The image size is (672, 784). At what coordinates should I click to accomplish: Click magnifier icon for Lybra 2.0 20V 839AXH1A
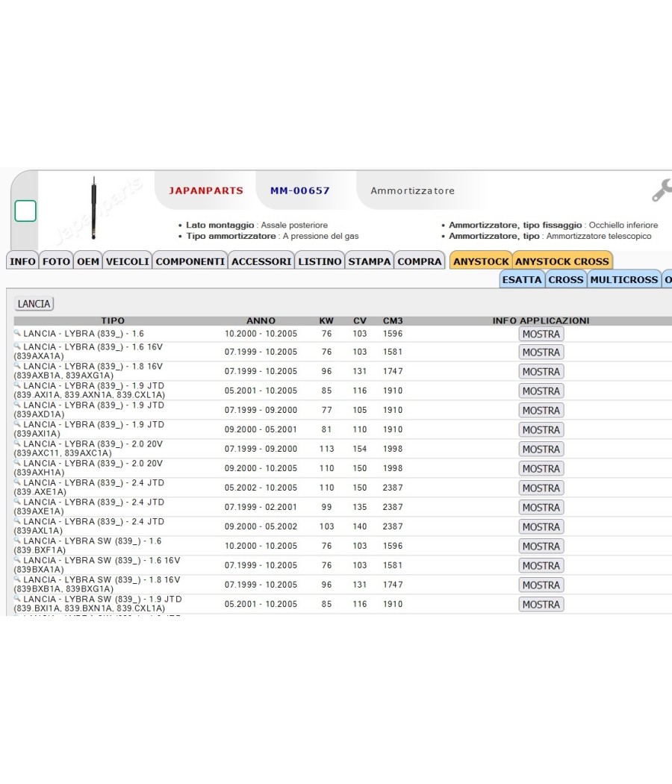pyautogui.click(x=17, y=462)
